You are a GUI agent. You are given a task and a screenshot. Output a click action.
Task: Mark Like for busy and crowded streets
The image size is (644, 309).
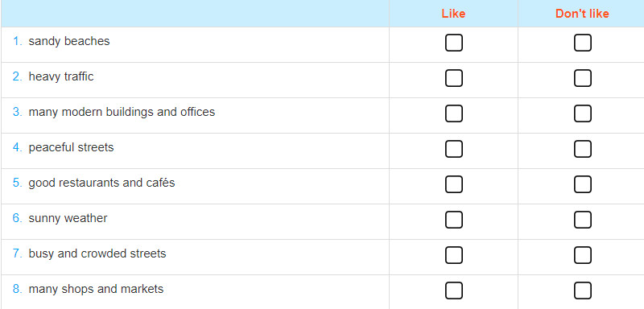[453, 255]
